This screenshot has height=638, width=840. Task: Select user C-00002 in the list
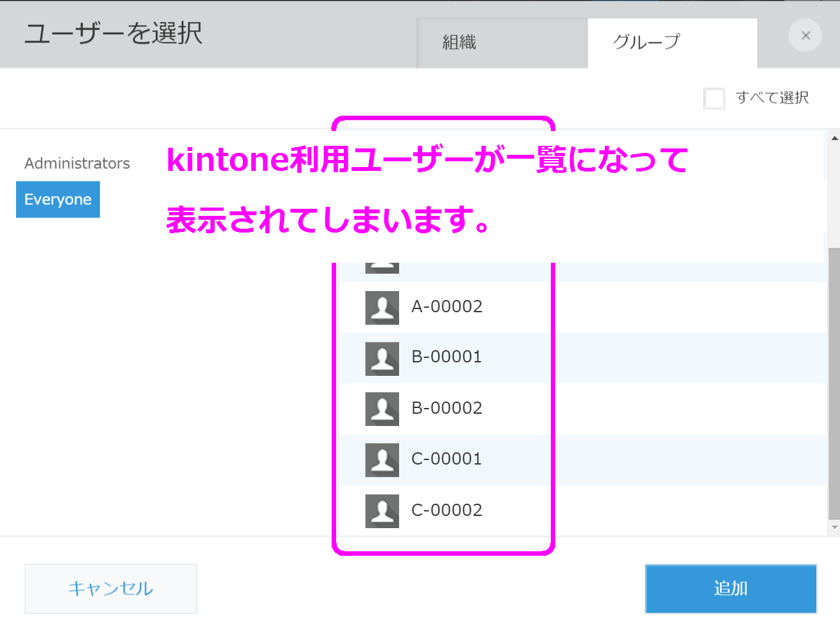click(582, 511)
